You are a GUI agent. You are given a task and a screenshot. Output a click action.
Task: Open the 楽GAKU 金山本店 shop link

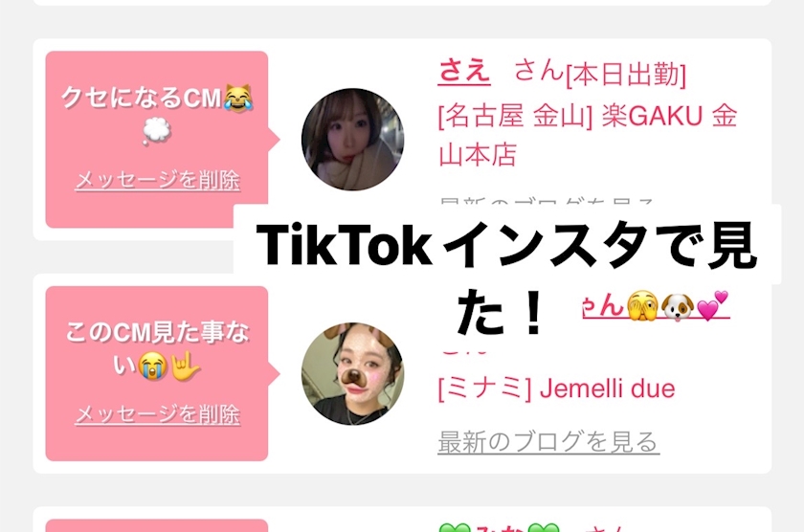tap(588, 135)
